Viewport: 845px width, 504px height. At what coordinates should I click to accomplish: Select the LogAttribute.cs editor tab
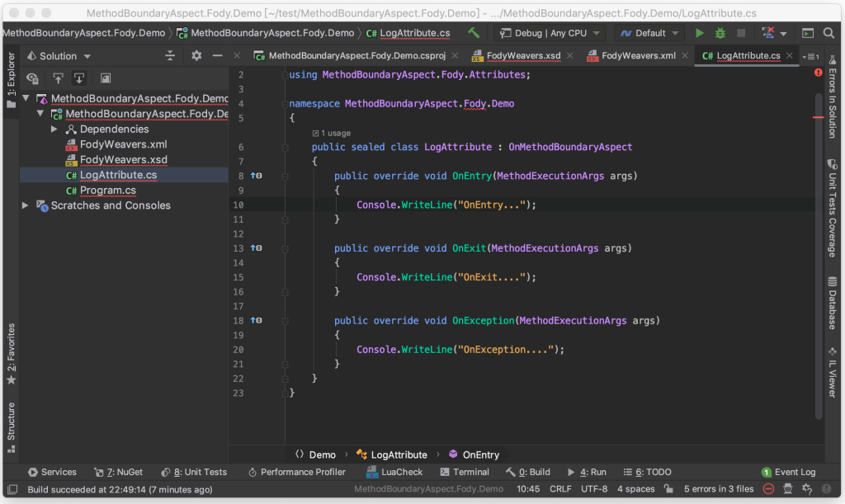click(748, 55)
